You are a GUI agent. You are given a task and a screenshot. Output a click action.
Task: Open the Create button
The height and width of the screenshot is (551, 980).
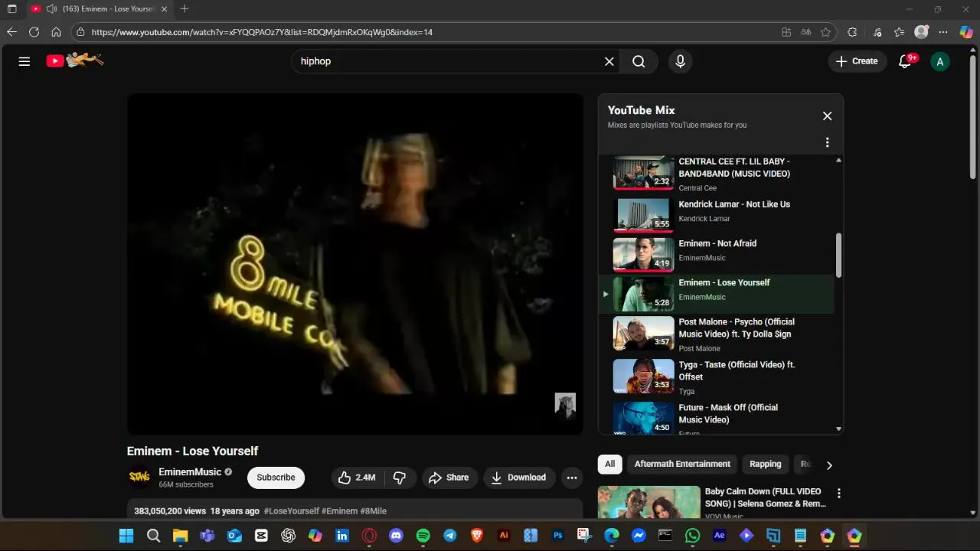click(x=857, y=61)
